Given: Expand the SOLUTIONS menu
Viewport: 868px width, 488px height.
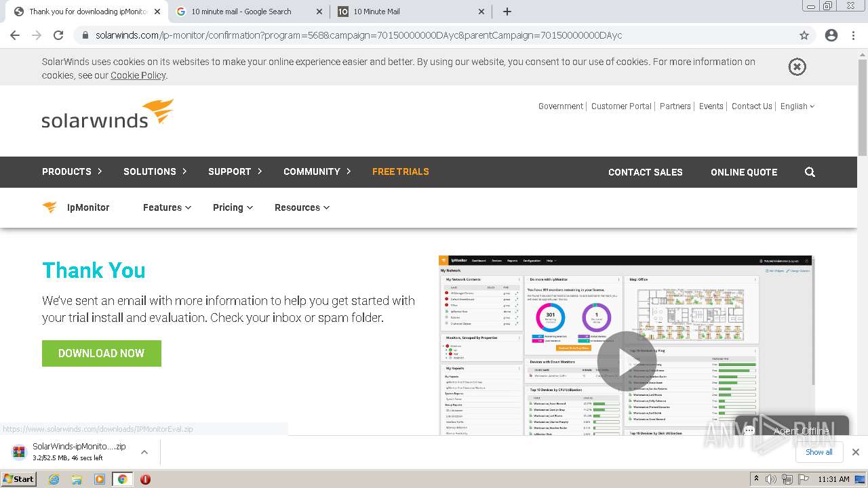Looking at the screenshot, I should click(155, 171).
